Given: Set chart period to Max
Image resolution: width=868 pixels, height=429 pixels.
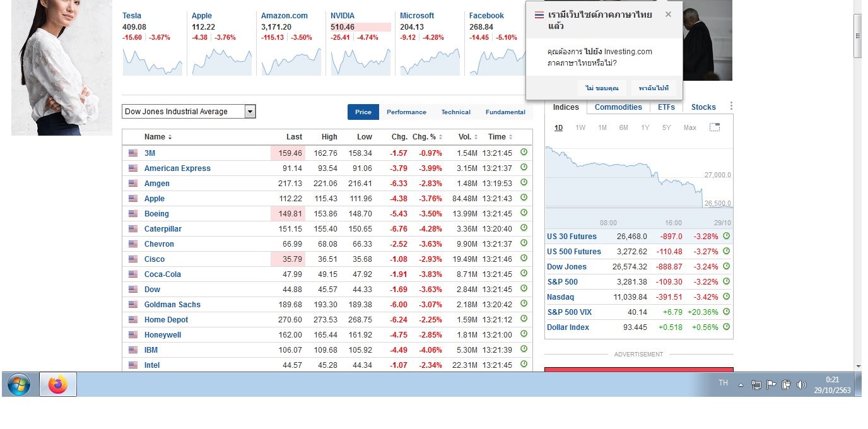Looking at the screenshot, I should (690, 127).
